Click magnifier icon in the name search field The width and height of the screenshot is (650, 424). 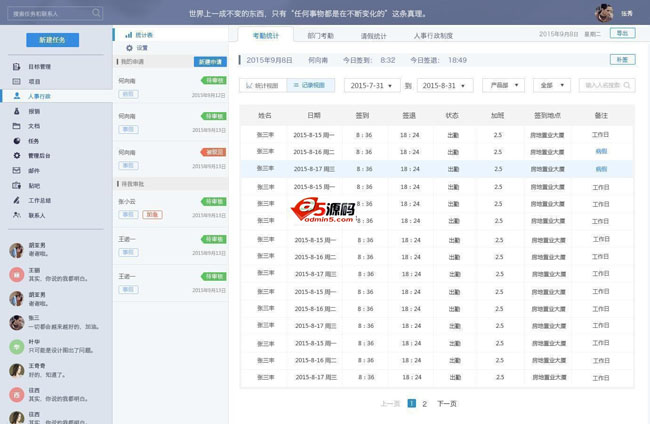[627, 85]
